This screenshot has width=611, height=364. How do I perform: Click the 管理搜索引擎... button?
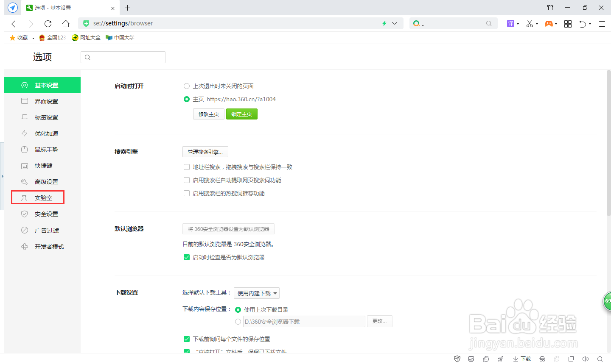(x=205, y=152)
